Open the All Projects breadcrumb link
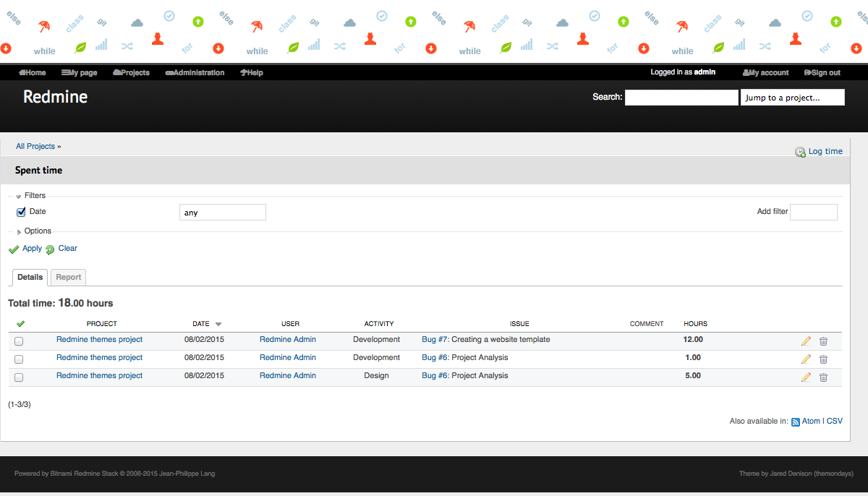 35,147
